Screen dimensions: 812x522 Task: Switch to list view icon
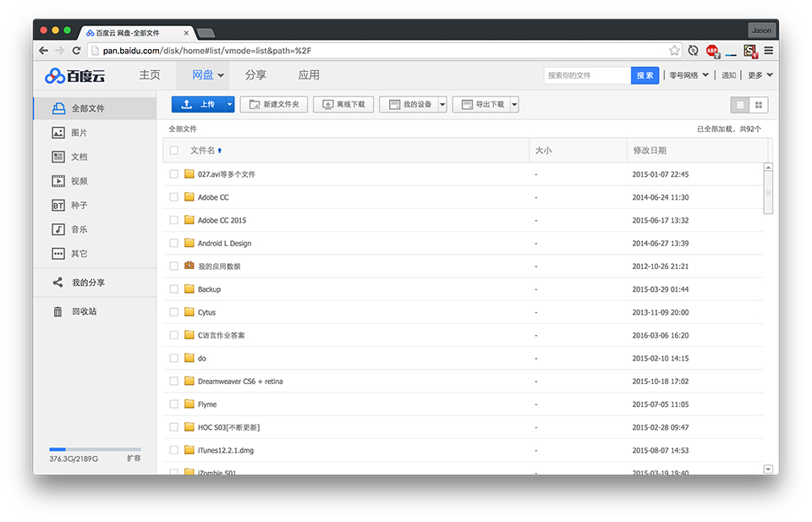pyautogui.click(x=740, y=105)
